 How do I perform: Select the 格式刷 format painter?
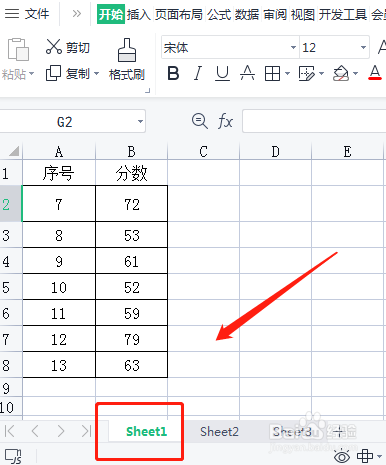[x=127, y=59]
